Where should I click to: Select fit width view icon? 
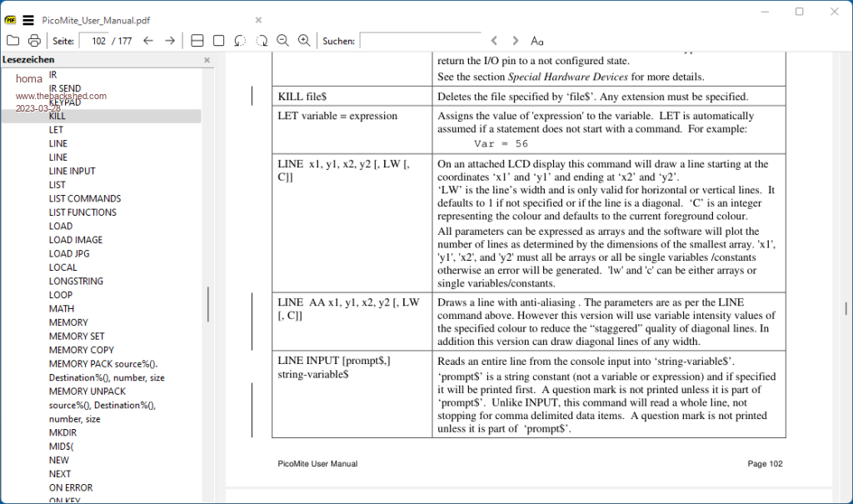tap(197, 40)
